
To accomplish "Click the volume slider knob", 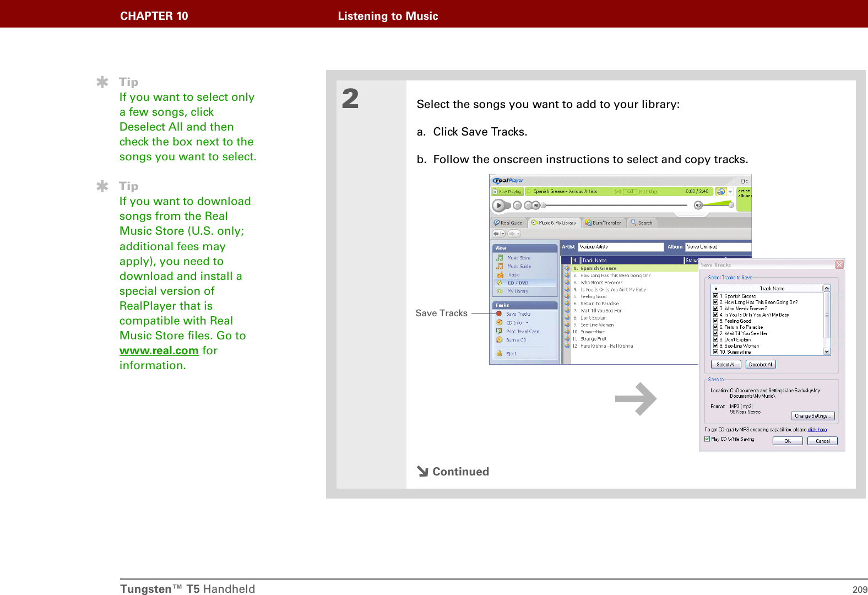I will pos(731,205).
